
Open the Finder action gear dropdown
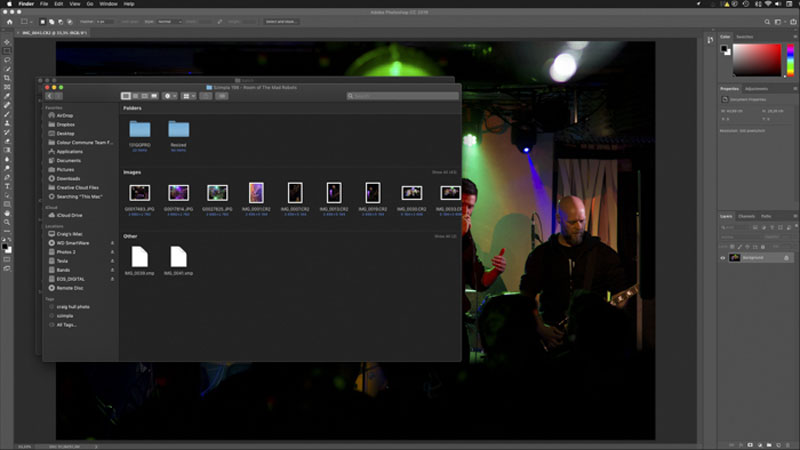click(169, 96)
